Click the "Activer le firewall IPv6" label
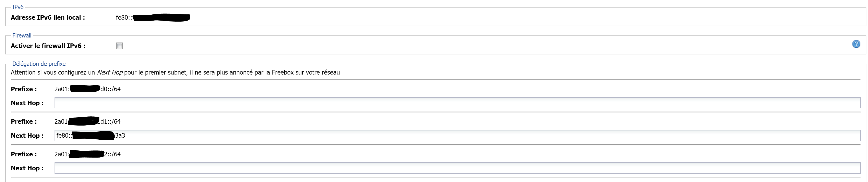868x182 pixels. 48,46
